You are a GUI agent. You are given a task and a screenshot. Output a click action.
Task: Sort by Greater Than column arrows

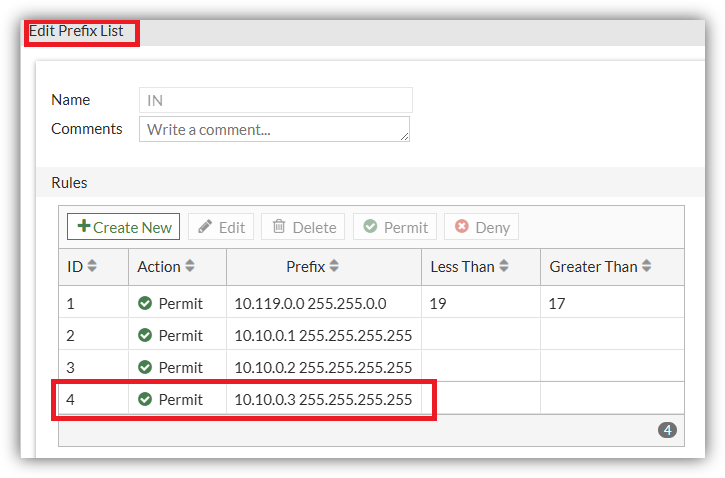647,266
